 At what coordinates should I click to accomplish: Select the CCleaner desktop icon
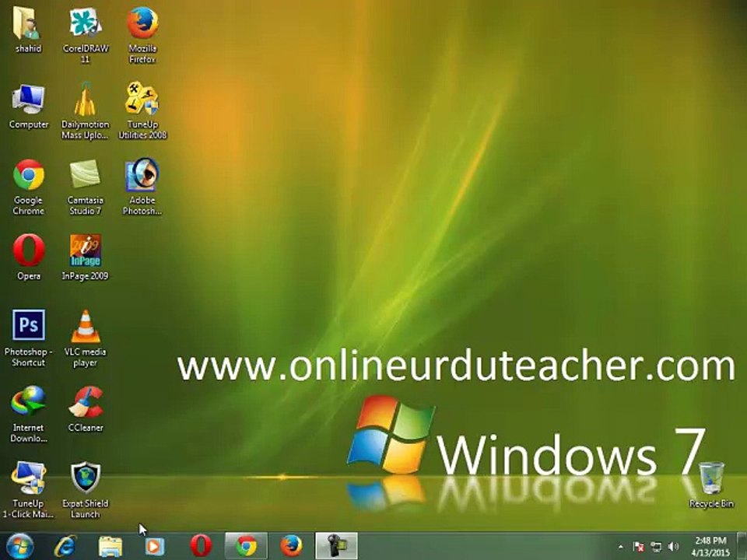tap(86, 408)
